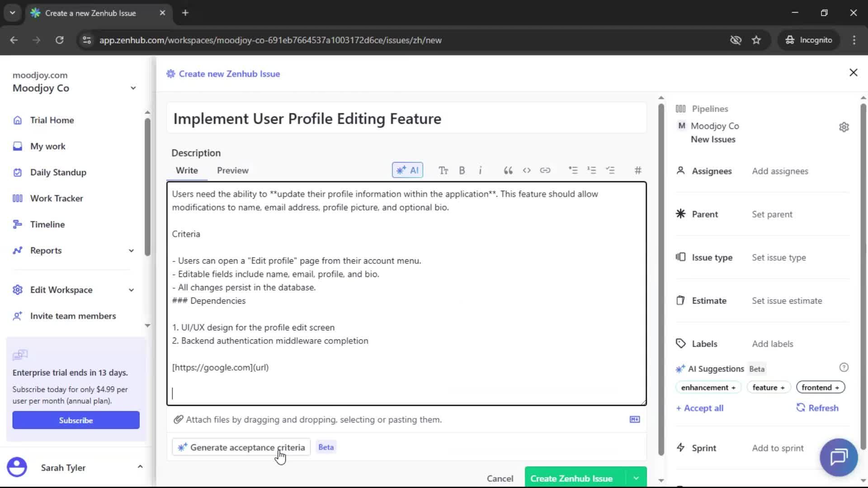868x488 pixels.
Task: Open the AI writing assistant in description toolbar
Action: (407, 170)
